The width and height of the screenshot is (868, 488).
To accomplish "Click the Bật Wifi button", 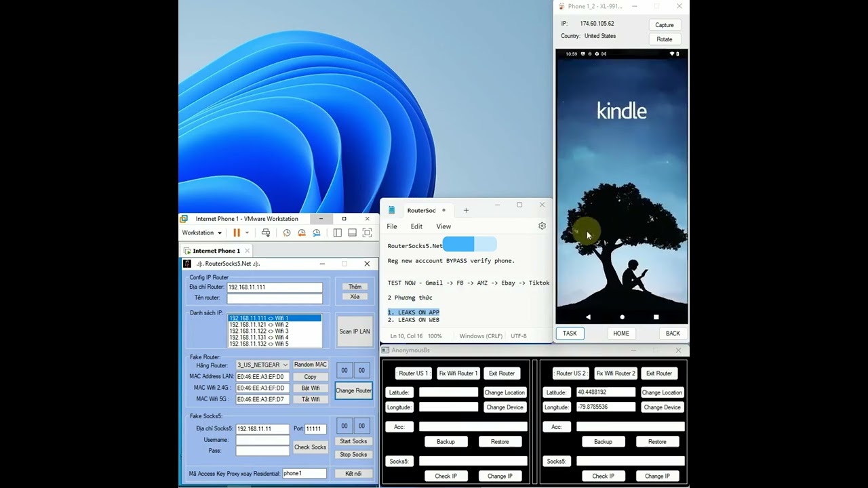I will click(311, 388).
